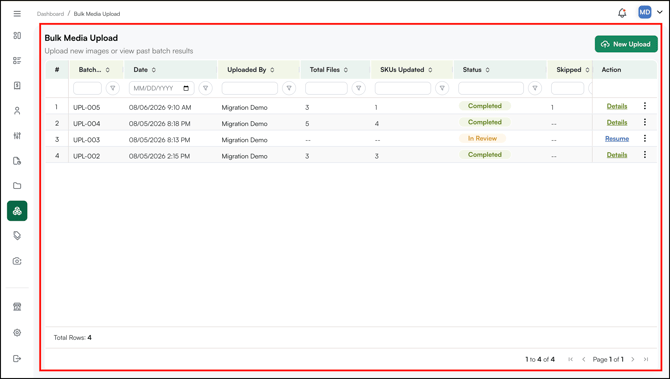Viewport: 670px width, 379px height.
Task: Go to first page button
Action: [570, 359]
